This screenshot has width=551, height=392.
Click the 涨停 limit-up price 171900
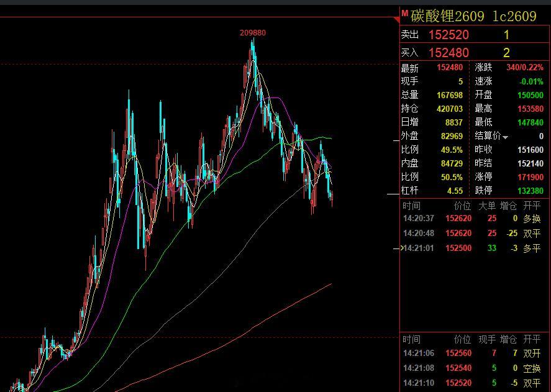[531, 177]
